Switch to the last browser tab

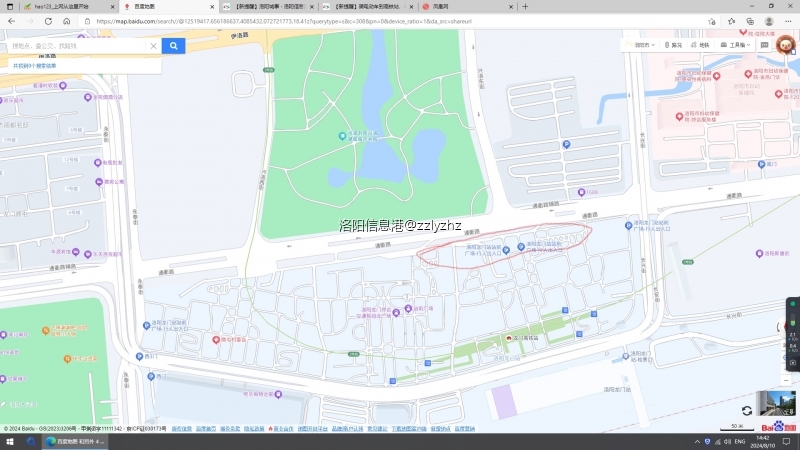(467, 7)
